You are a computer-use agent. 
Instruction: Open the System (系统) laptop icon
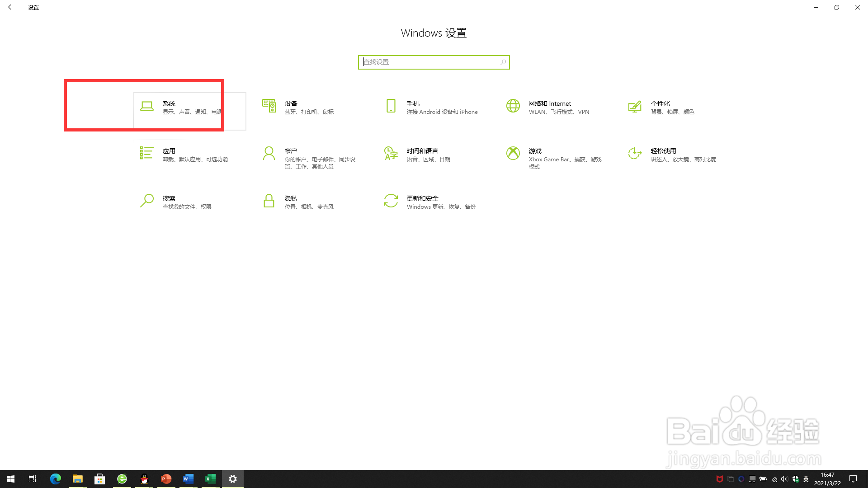(x=147, y=107)
